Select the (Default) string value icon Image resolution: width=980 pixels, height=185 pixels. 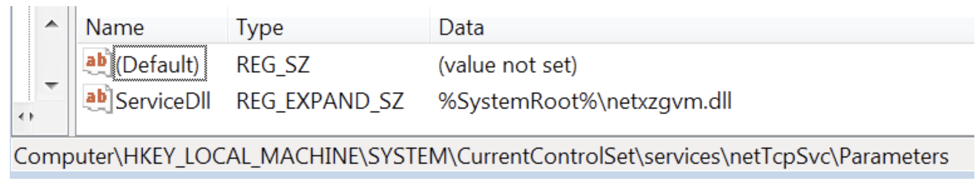(x=96, y=63)
